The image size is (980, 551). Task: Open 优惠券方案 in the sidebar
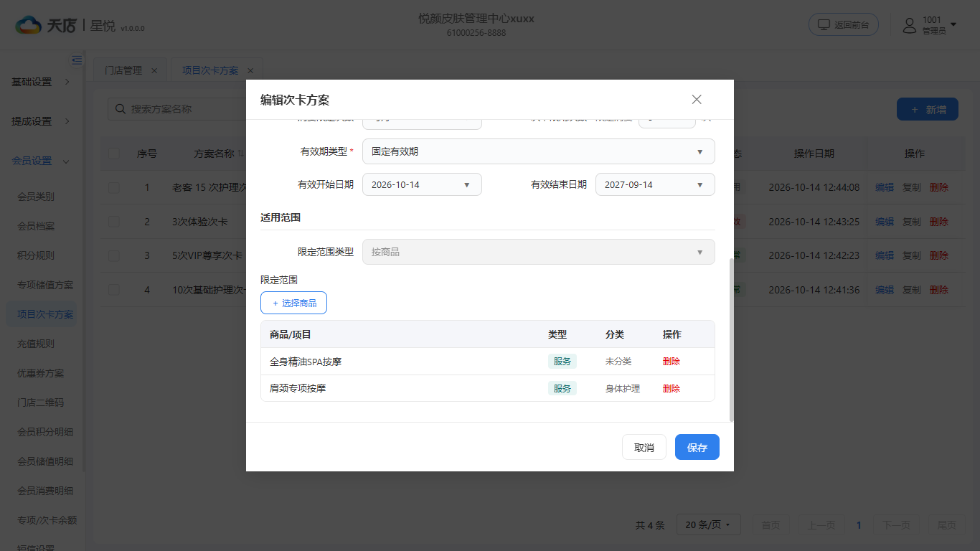pos(41,373)
